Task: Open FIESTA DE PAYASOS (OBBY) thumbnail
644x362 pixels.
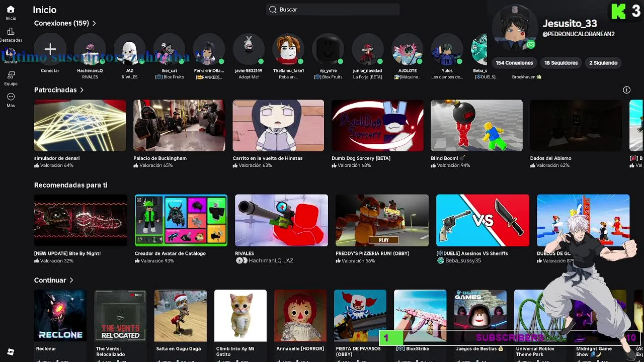Action: (360, 316)
